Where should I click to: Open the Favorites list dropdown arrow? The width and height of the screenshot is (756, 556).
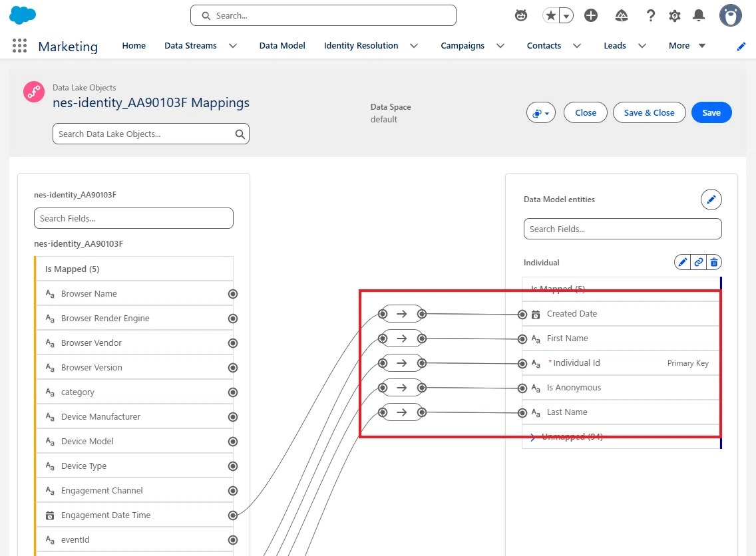[566, 16]
